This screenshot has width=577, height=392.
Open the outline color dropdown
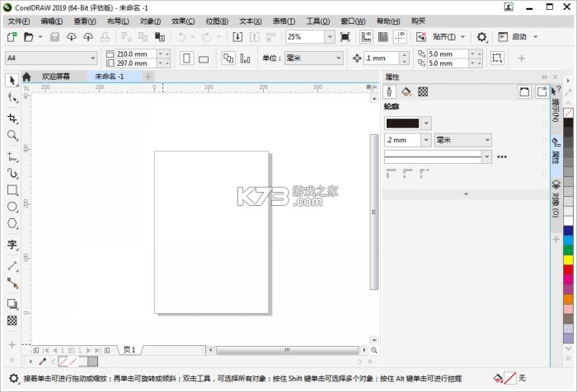tap(426, 124)
